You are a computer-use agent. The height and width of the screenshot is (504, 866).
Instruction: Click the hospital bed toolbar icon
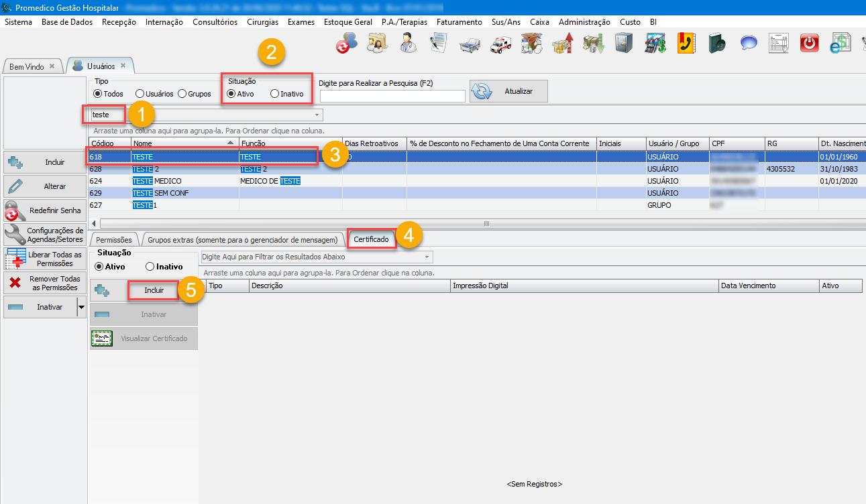(x=470, y=44)
